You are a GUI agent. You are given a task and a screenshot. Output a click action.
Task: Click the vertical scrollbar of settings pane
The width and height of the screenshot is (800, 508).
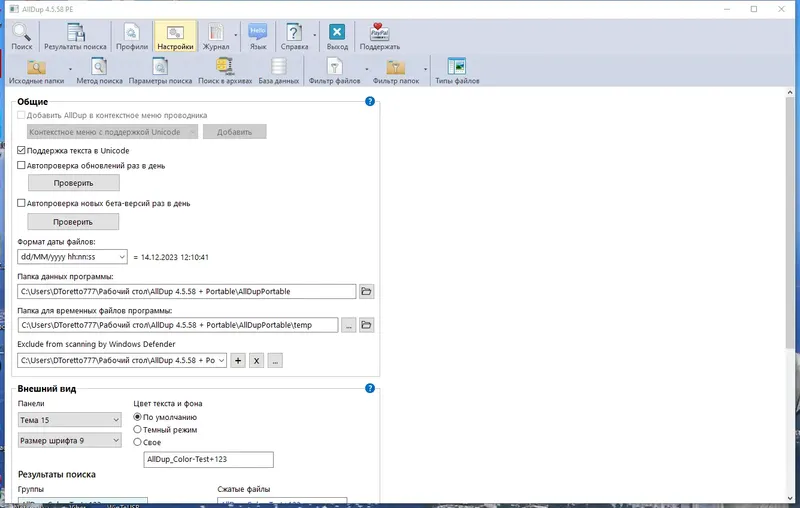tap(790, 224)
